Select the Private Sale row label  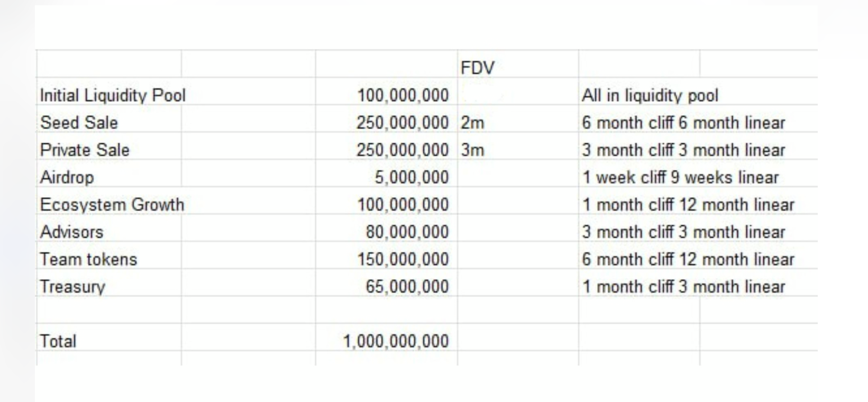click(85, 150)
